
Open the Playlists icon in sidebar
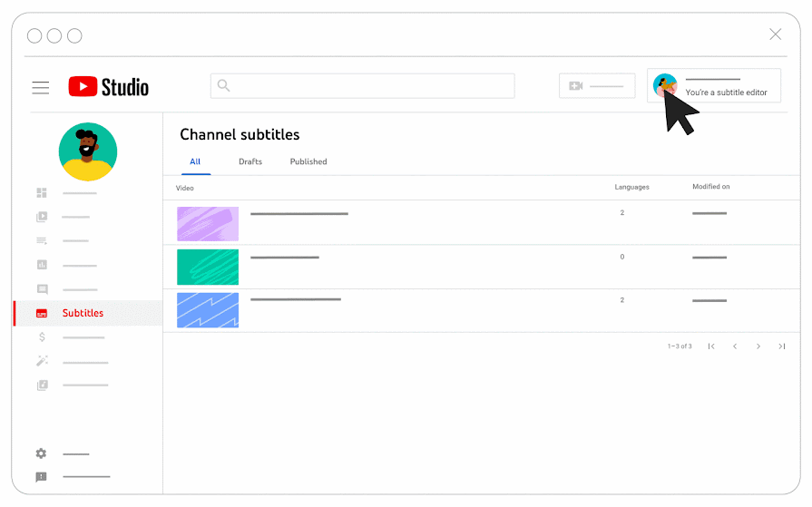(42, 241)
